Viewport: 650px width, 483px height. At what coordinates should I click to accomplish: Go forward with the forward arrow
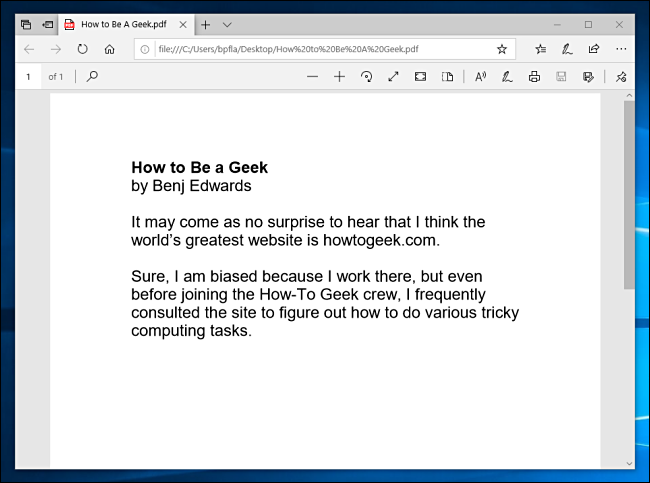56,49
